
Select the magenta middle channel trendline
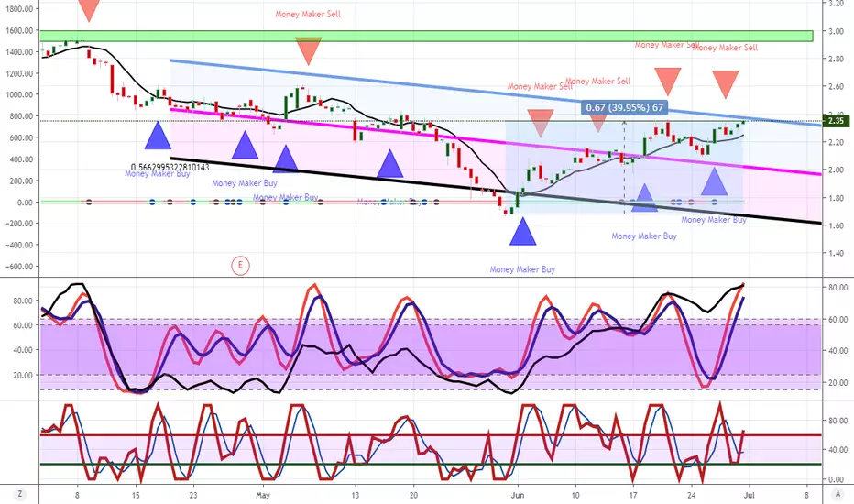(x=496, y=142)
